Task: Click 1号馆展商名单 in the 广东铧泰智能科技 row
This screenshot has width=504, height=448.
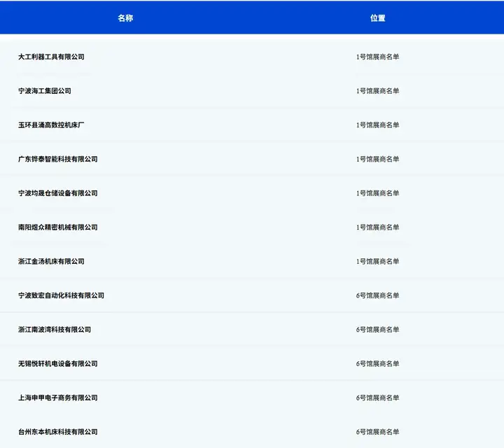Action: tap(378, 159)
